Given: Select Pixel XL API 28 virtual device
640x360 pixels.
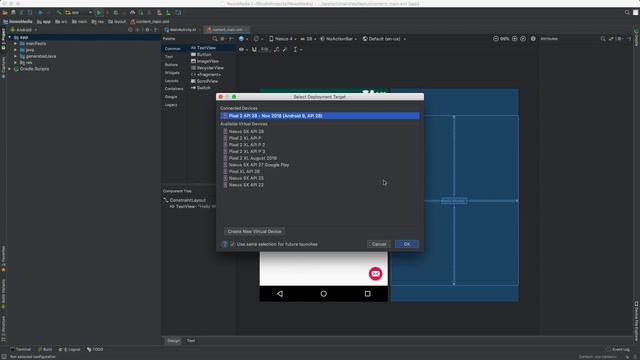Looking at the screenshot, I should coord(244,171).
